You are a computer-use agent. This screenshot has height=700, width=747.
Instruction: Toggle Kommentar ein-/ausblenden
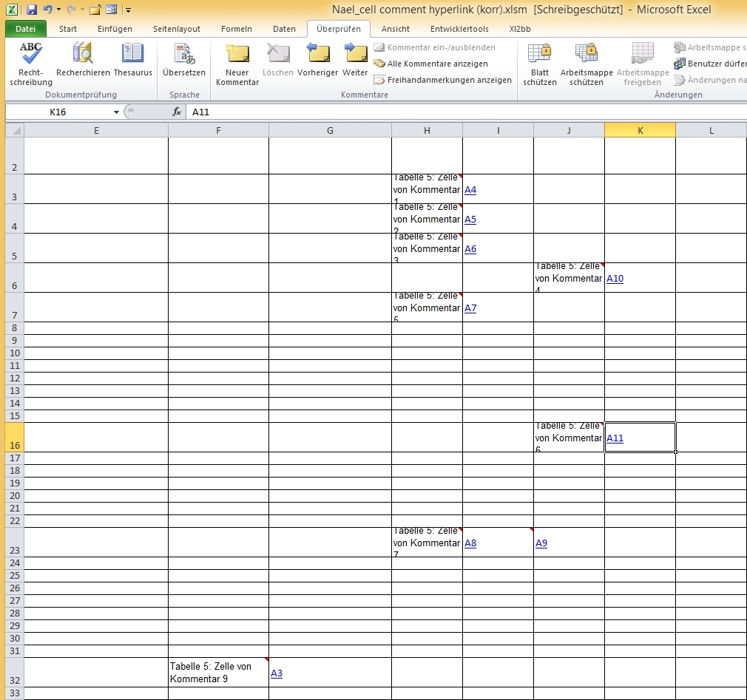434,47
